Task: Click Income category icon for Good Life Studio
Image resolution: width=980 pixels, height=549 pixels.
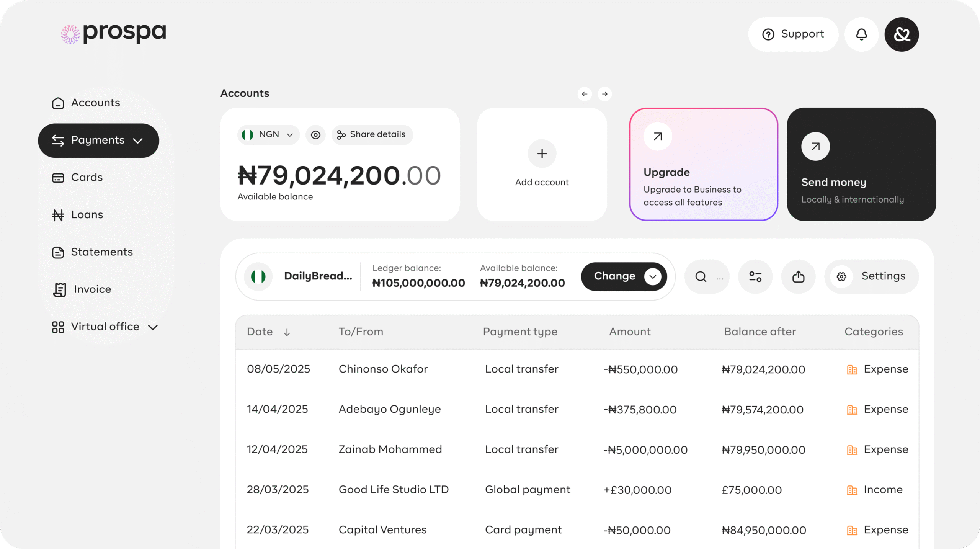Action: [x=852, y=490]
